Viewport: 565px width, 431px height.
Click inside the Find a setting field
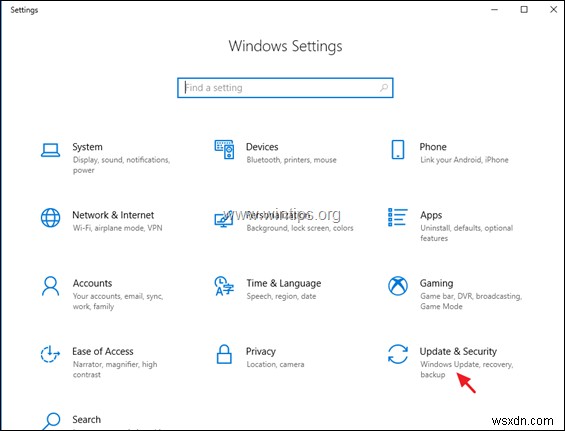(x=285, y=88)
